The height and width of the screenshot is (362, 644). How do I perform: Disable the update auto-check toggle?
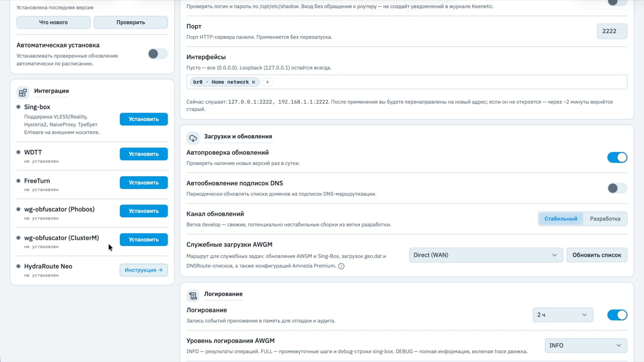point(617,158)
